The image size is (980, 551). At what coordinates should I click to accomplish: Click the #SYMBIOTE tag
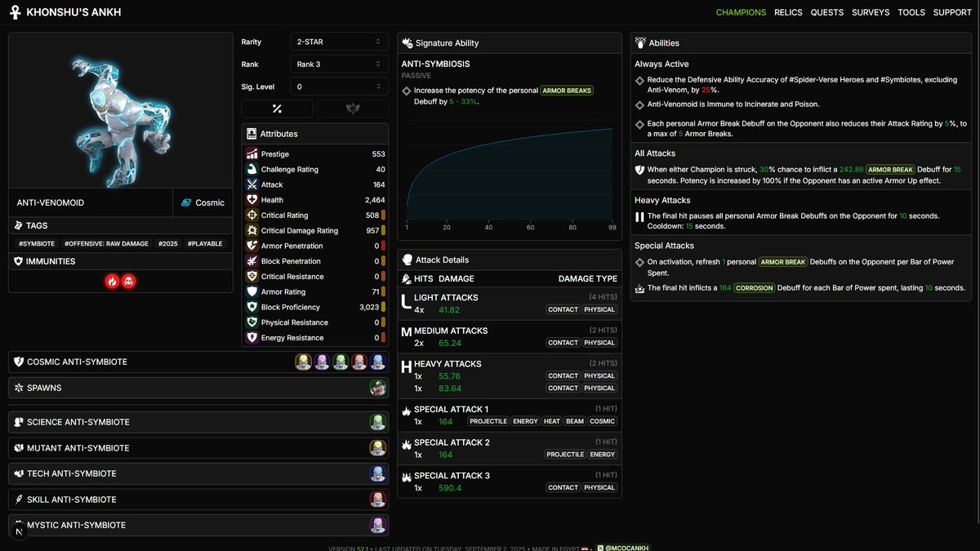[x=37, y=243]
